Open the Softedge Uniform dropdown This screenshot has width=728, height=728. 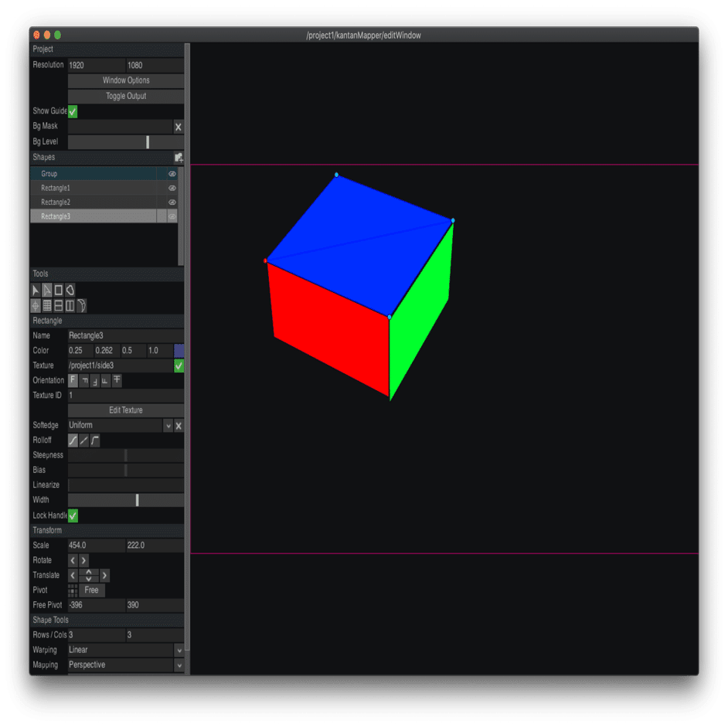click(168, 426)
